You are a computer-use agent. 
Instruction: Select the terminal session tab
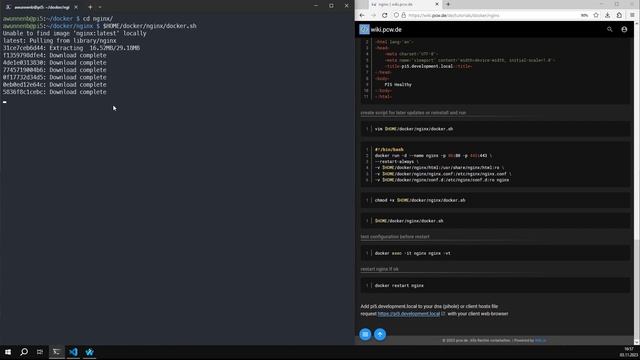tap(42, 7)
